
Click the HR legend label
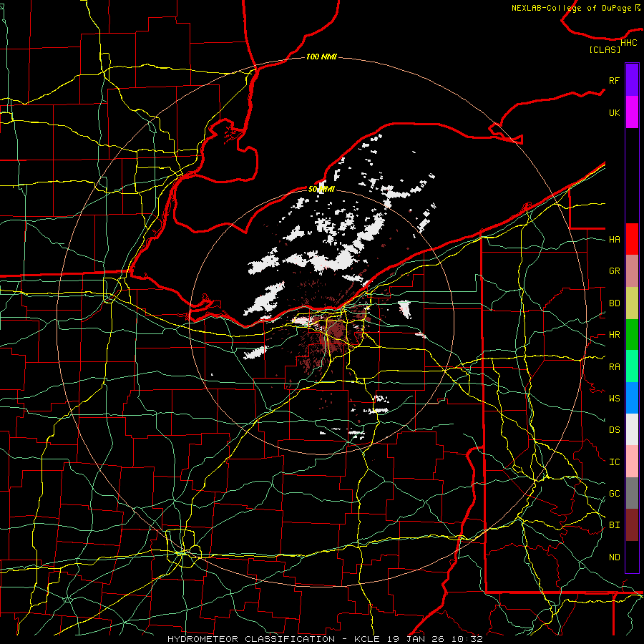[614, 335]
